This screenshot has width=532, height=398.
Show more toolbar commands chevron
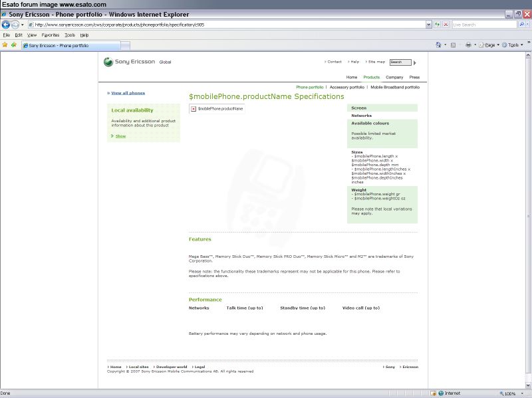tap(529, 43)
